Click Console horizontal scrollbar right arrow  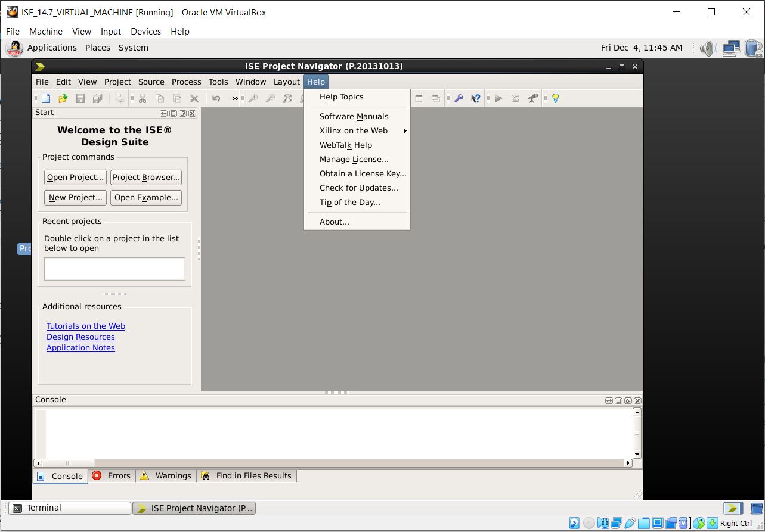pyautogui.click(x=628, y=463)
